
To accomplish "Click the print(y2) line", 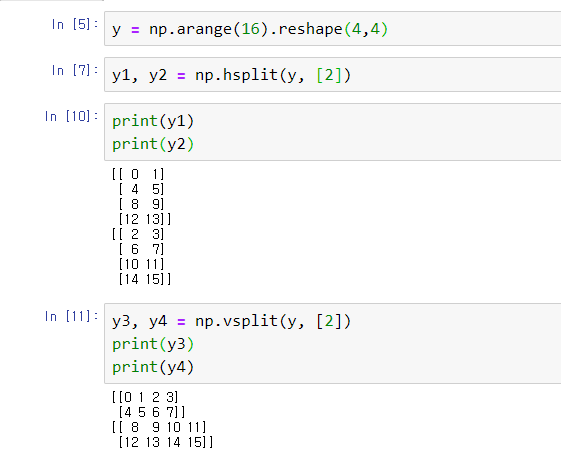I will [x=153, y=144].
